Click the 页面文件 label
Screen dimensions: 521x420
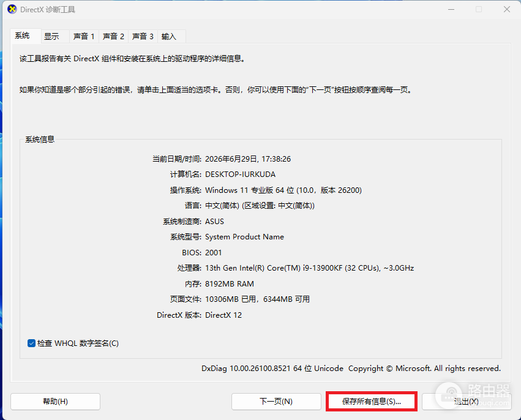186,299
